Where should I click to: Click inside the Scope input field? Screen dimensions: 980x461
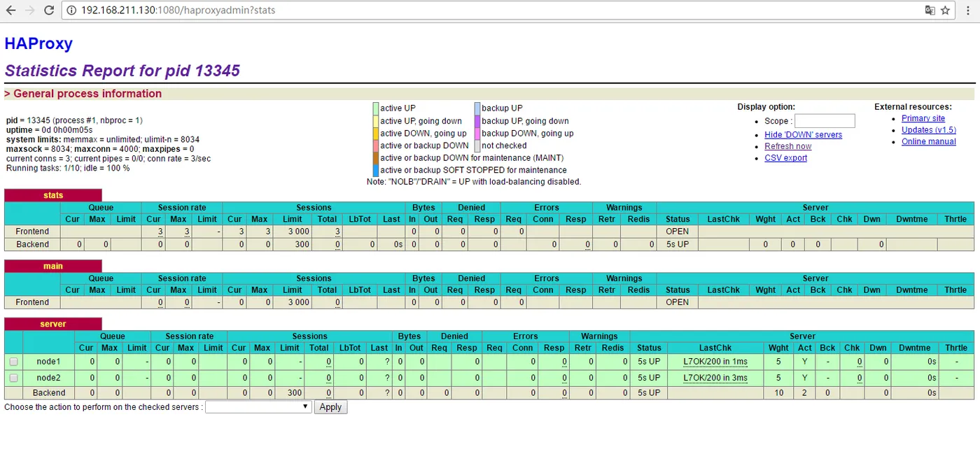click(825, 121)
